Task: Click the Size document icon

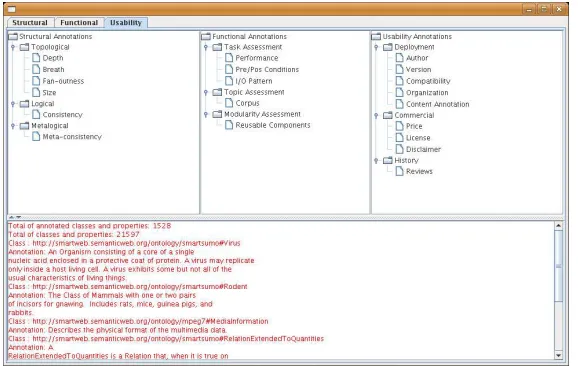Action: pos(36,92)
